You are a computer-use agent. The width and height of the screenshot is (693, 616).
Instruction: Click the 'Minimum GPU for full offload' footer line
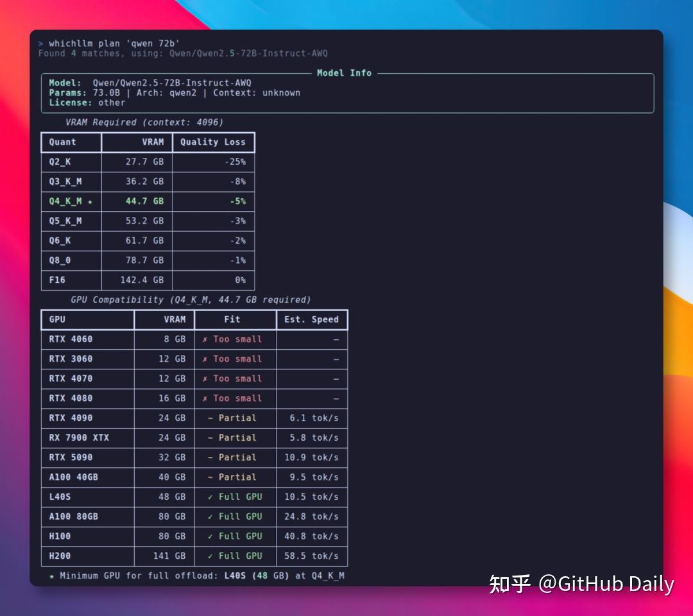(197, 576)
